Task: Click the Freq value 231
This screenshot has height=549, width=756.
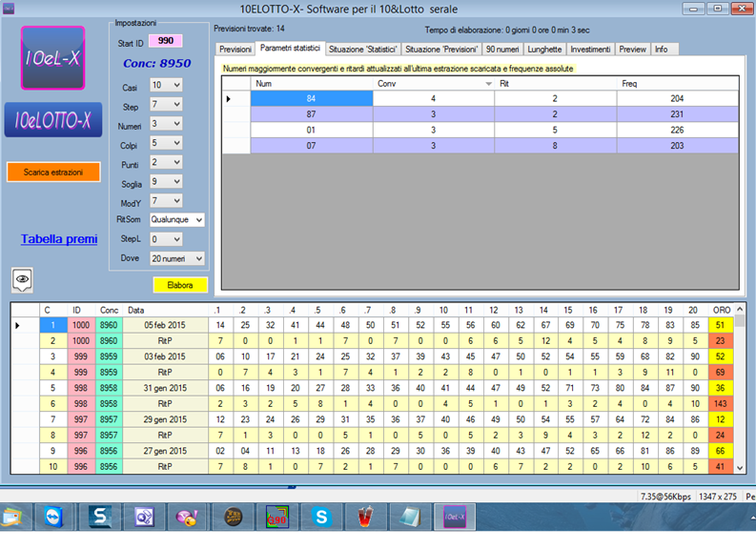Action: (678, 114)
